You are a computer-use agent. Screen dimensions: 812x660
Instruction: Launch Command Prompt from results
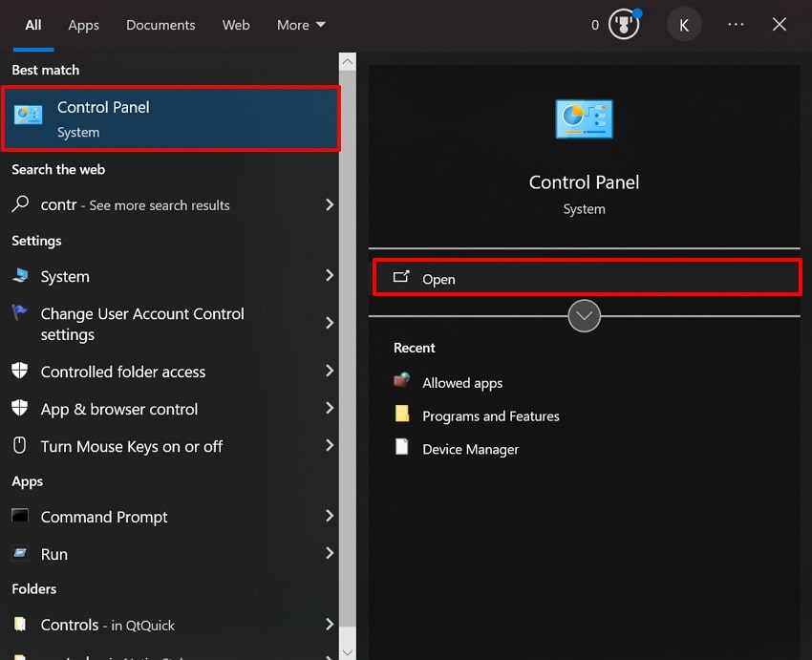point(103,517)
